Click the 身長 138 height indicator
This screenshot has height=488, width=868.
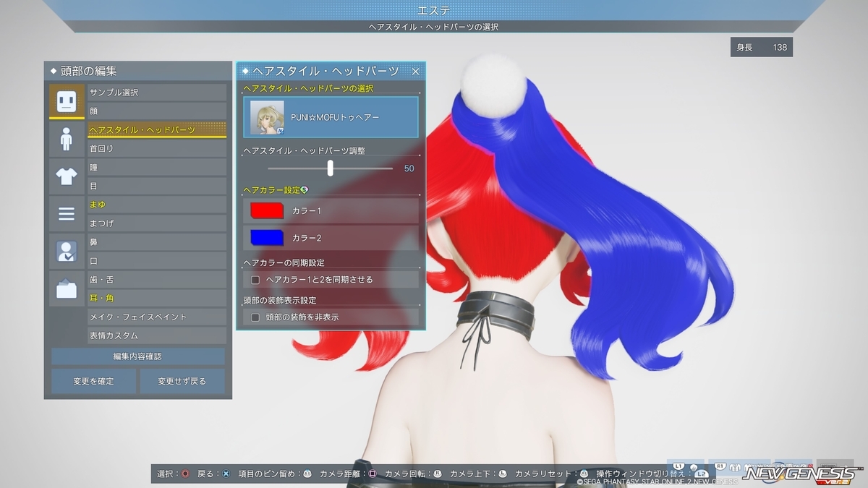[762, 47]
